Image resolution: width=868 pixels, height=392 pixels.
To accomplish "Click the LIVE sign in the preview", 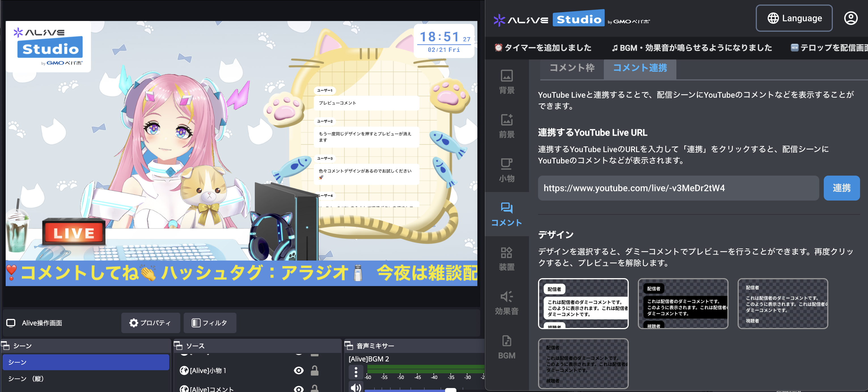I will pyautogui.click(x=74, y=232).
